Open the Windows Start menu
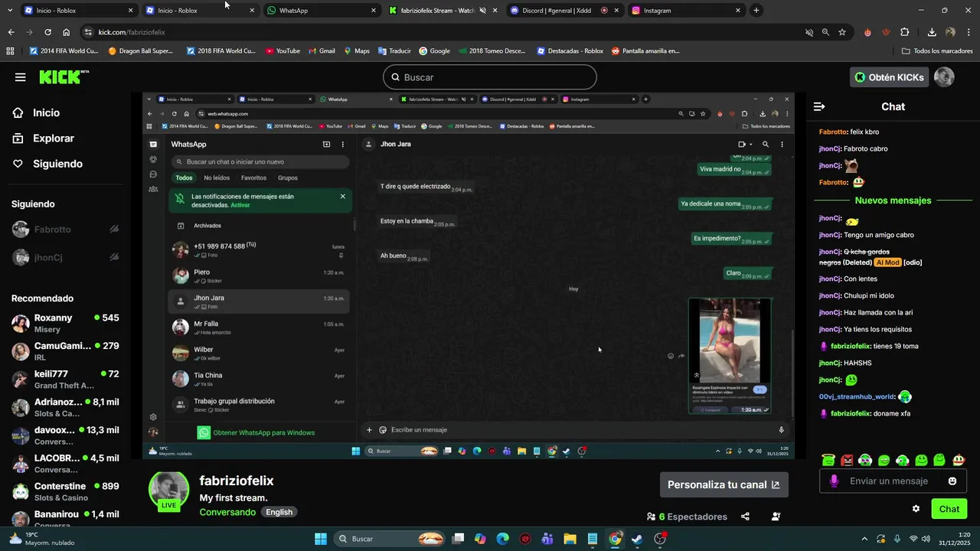This screenshot has width=980, height=551. 321,539
